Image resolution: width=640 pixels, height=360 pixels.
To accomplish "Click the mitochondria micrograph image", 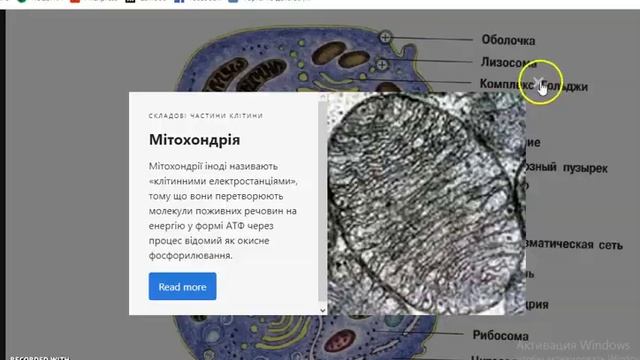I will click(x=427, y=203).
